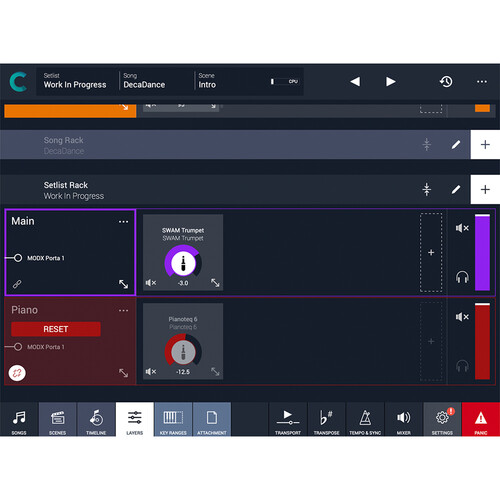Expand the Main layer panel
The width and height of the screenshot is (500, 500).
tap(124, 284)
